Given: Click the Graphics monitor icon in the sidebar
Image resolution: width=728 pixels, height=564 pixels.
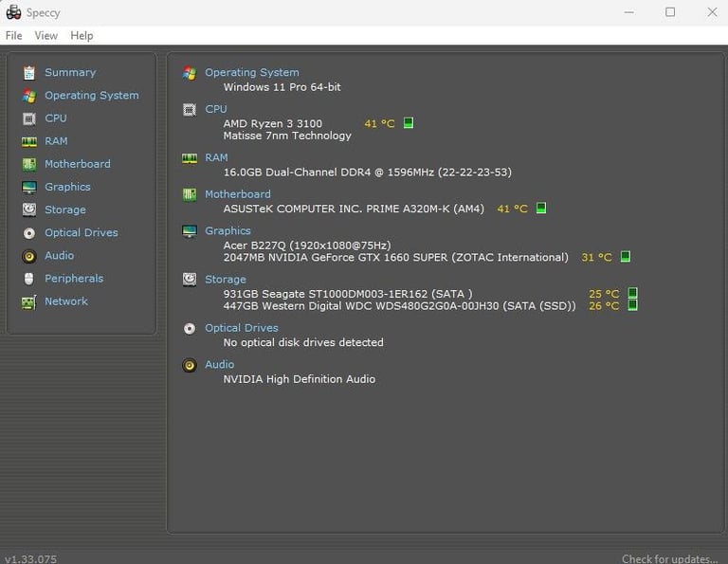Looking at the screenshot, I should tap(29, 187).
